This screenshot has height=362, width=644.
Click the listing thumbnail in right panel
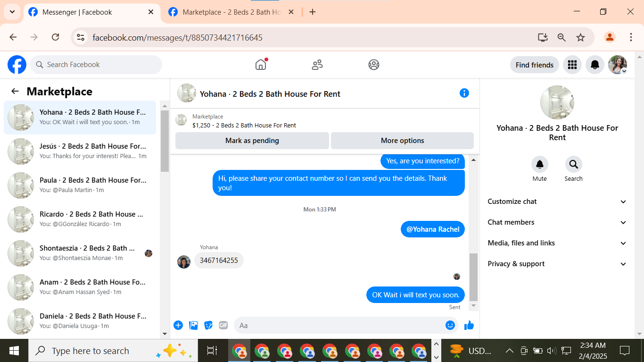coord(557,102)
